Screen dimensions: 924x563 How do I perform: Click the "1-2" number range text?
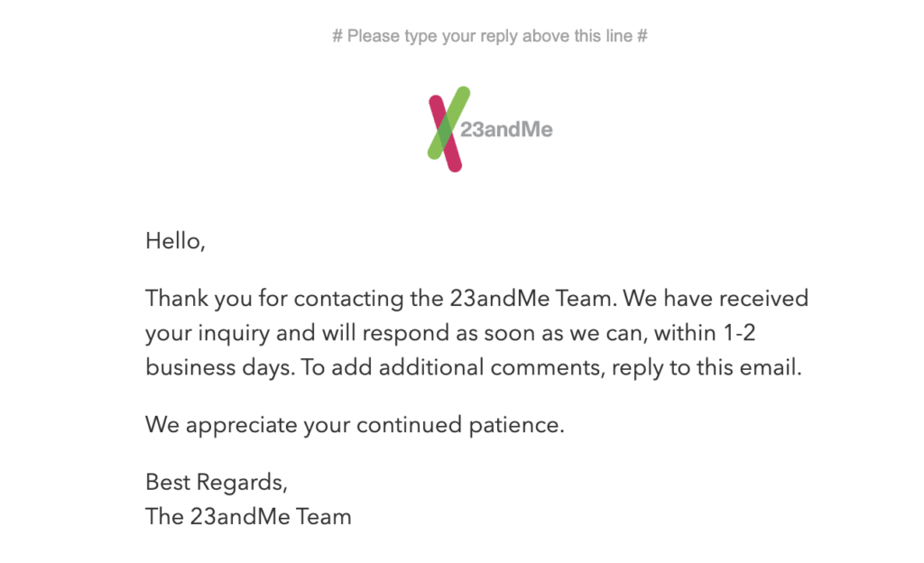point(740,333)
